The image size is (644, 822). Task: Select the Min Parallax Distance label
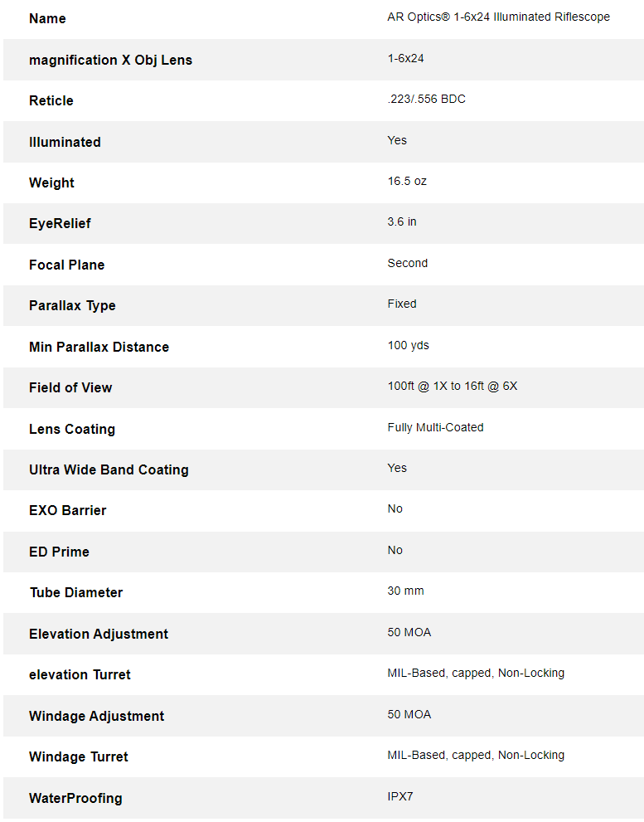click(x=99, y=347)
